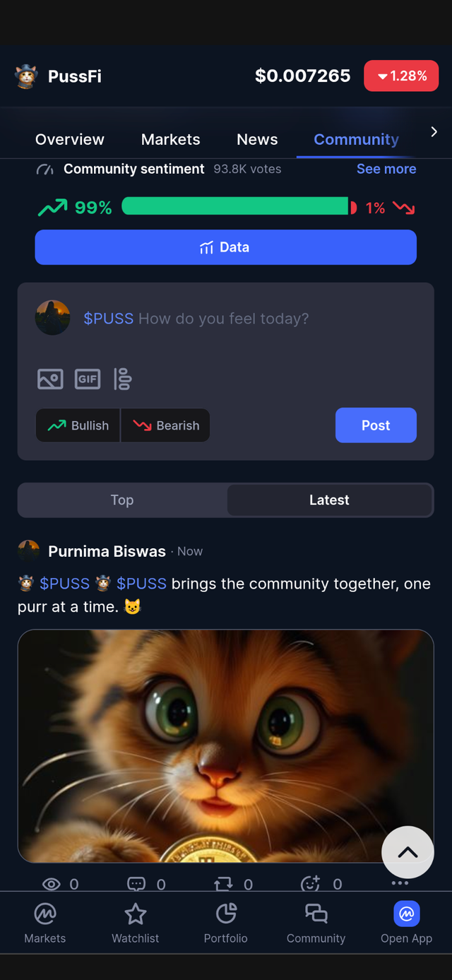Open the News tab

point(257,139)
